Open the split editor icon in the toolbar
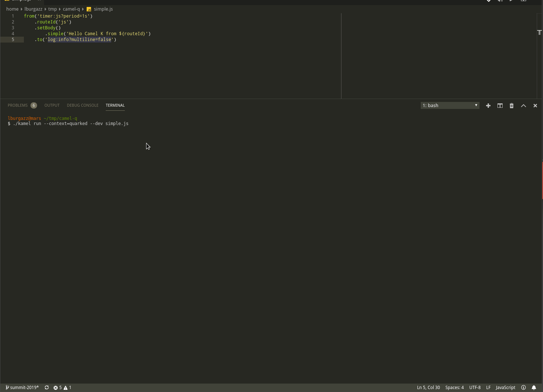The image size is (543, 392). pos(523,1)
